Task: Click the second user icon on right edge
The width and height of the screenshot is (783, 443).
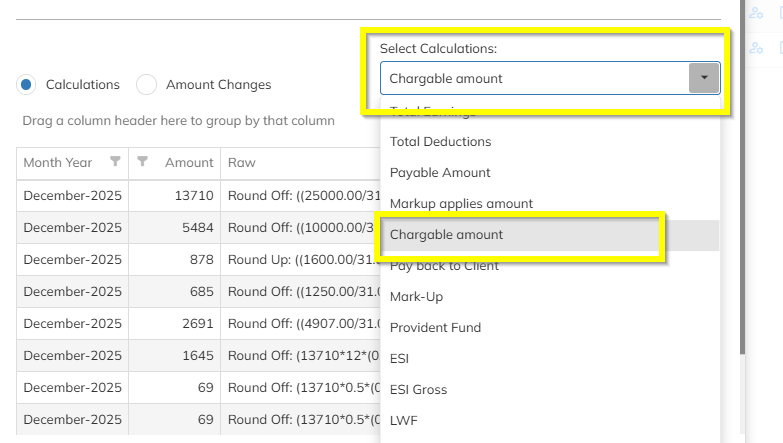Action: click(756, 47)
